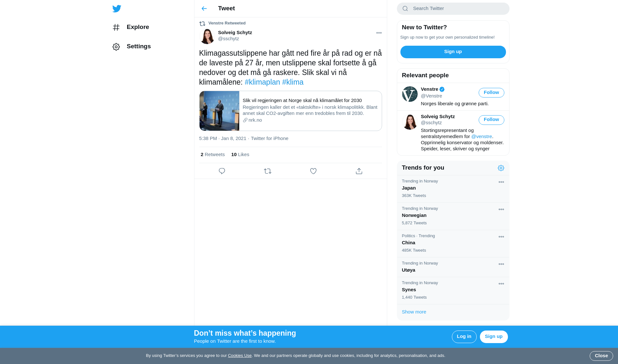This screenshot has height=364, width=618.
Task: Open the #klimaplan hashtag
Action: [x=262, y=82]
